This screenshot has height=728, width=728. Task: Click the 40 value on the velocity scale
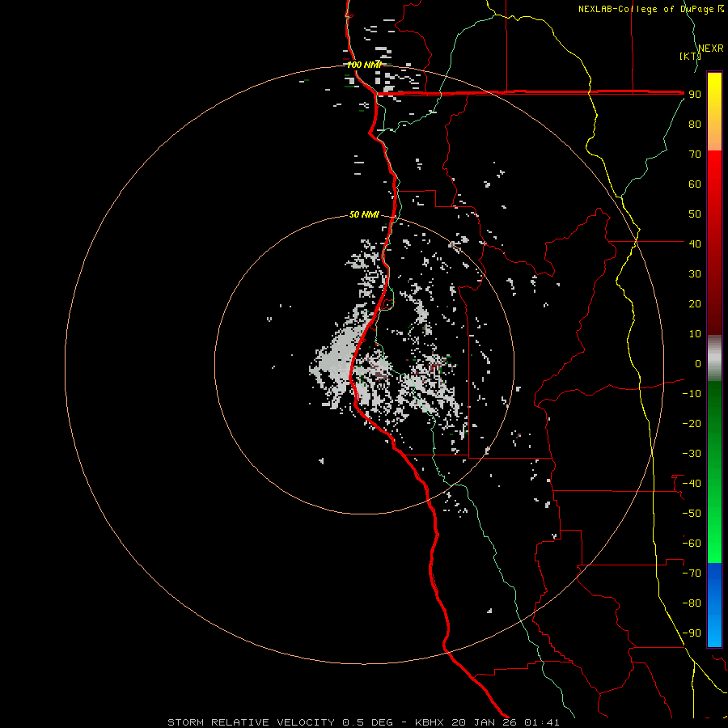(x=695, y=243)
